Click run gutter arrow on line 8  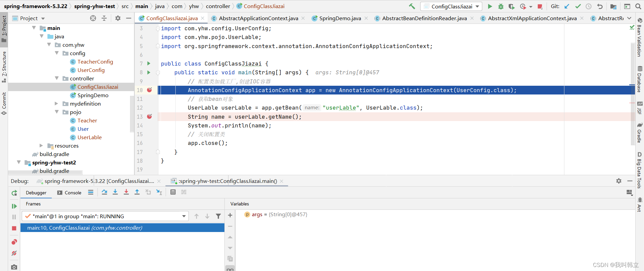click(149, 72)
